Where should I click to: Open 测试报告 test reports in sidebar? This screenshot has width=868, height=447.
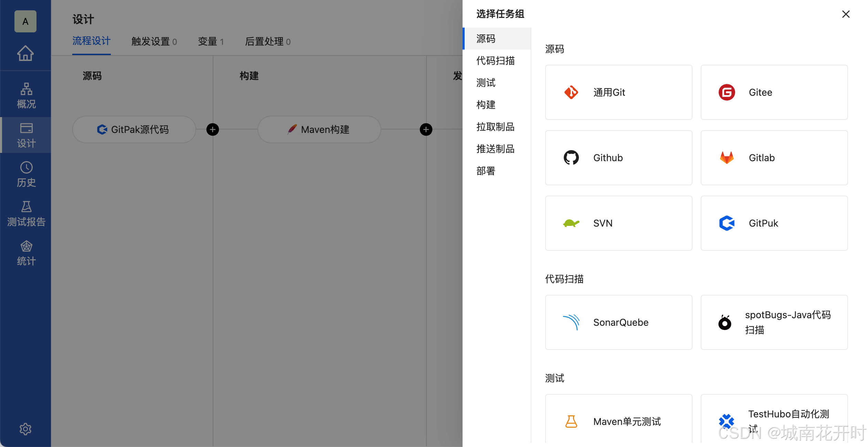click(26, 214)
